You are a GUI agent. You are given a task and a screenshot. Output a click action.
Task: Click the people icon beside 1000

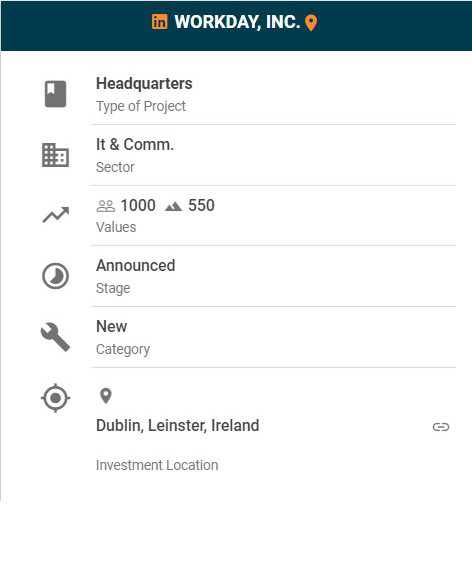tap(106, 206)
